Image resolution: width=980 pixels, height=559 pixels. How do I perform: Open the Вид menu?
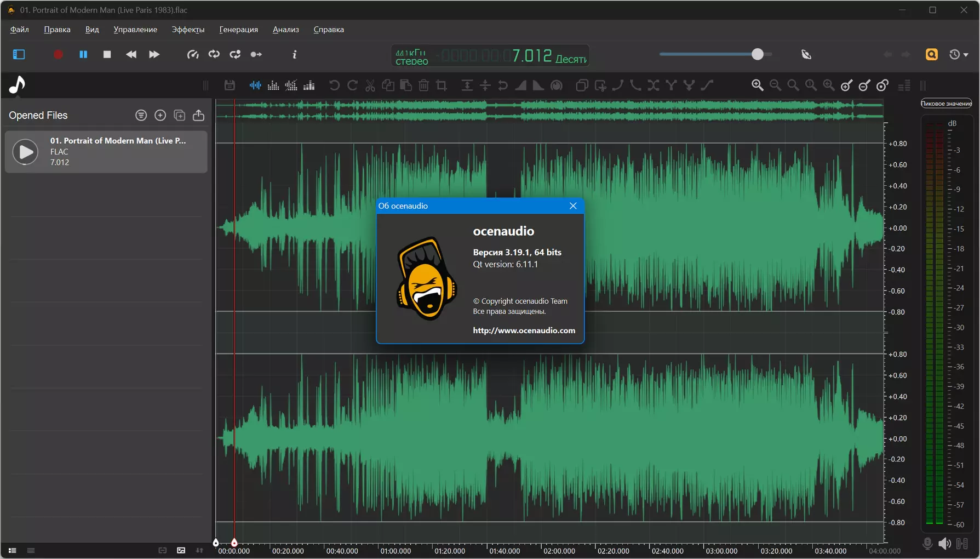tap(92, 30)
